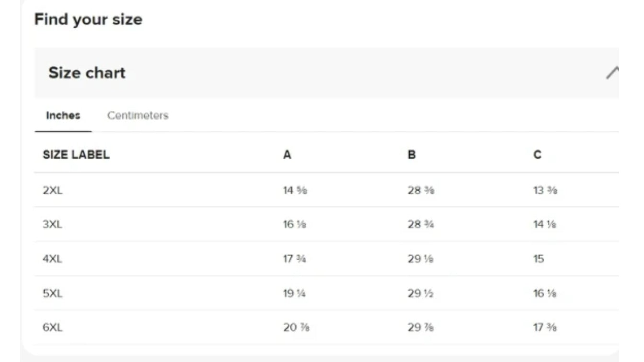This screenshot has width=644, height=362.
Task: Collapse the Size chart chevron arrow
Action: [x=612, y=73]
